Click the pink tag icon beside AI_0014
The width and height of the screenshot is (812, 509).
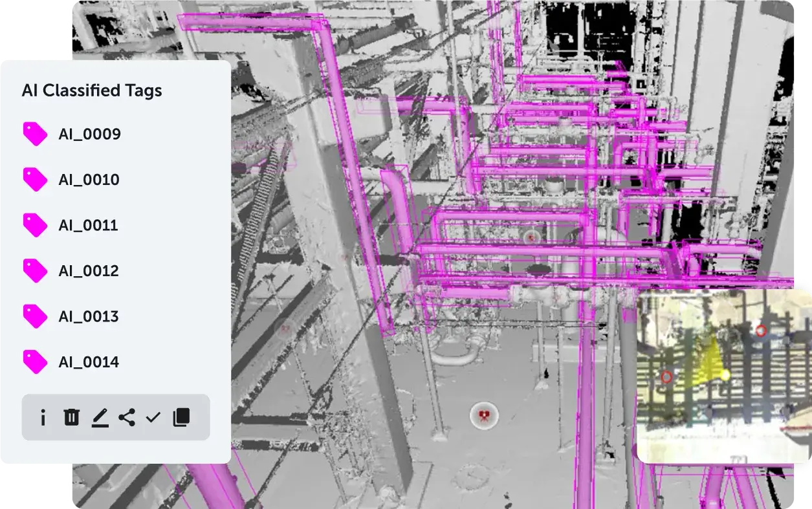pos(35,362)
